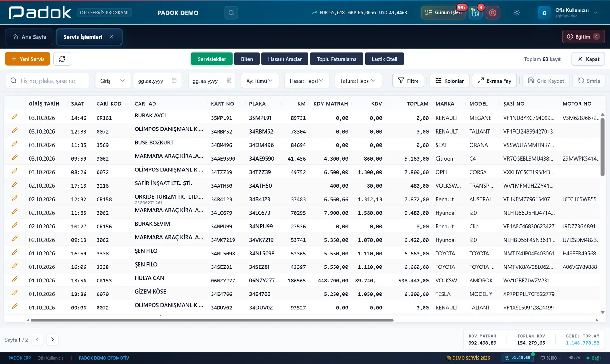610x364 pixels.
Task: Open Hasarlı Araçlar tab
Action: click(x=285, y=59)
